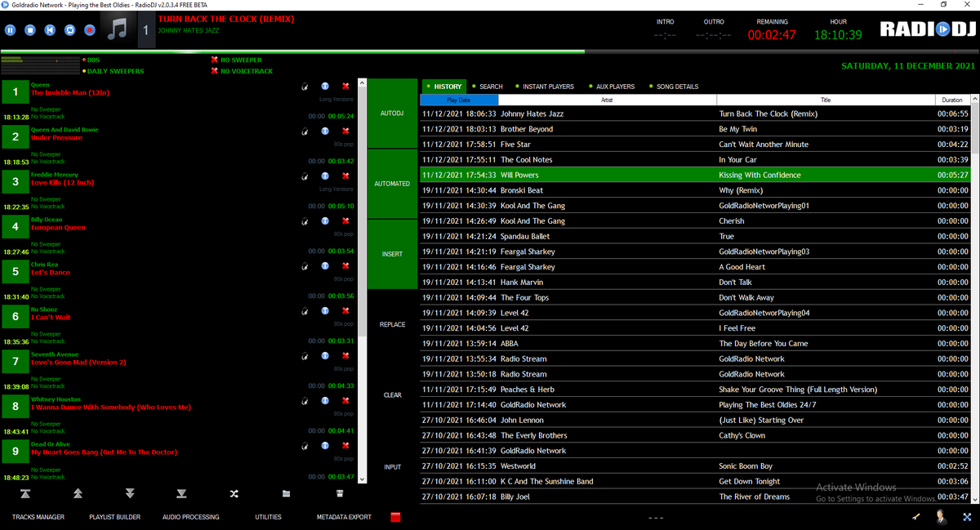Open playlist with the folder icon
Image resolution: width=980 pixels, height=530 pixels.
click(x=287, y=494)
